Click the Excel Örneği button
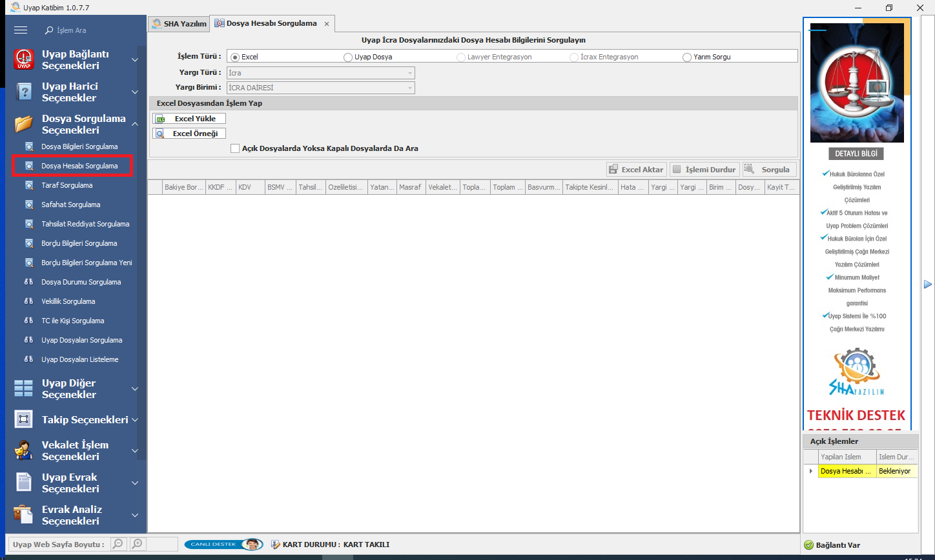The image size is (935, 560). click(x=189, y=134)
